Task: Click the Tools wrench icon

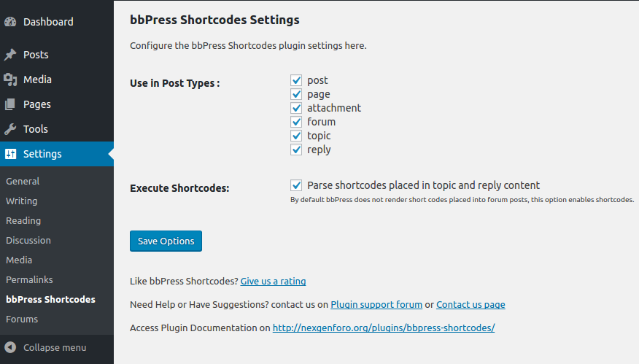Action: click(10, 129)
